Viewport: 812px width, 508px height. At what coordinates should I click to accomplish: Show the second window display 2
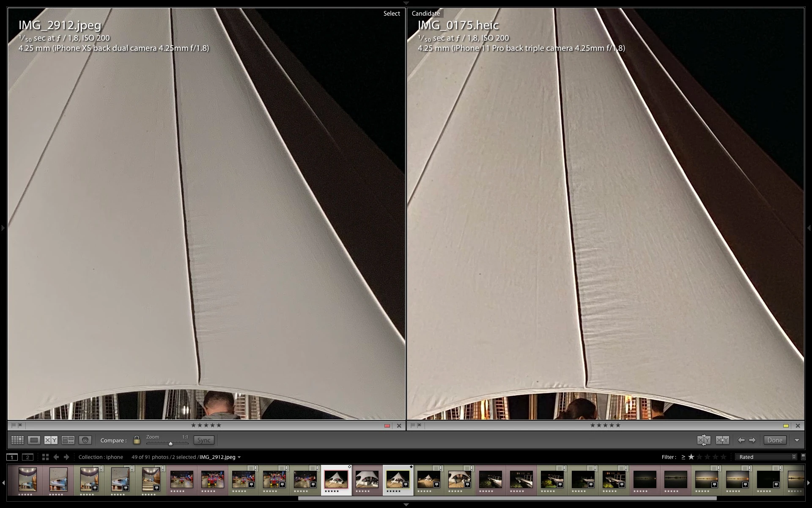pos(27,457)
